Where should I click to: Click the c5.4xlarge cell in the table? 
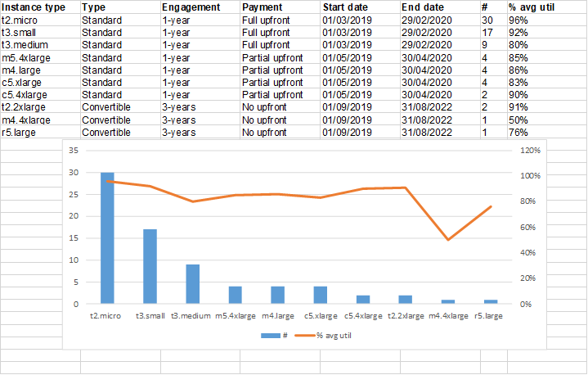pyautogui.click(x=41, y=95)
